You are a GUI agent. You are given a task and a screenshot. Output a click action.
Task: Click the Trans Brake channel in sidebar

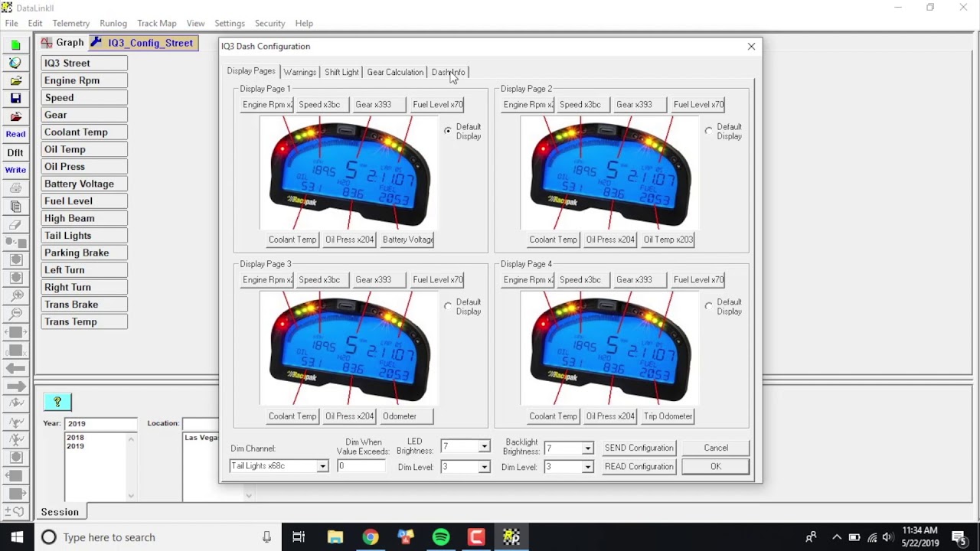[84, 305]
